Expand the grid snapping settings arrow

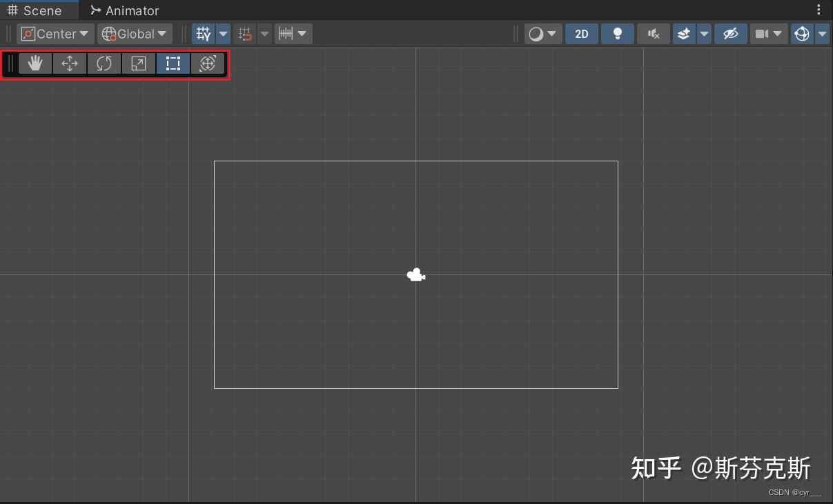[264, 34]
